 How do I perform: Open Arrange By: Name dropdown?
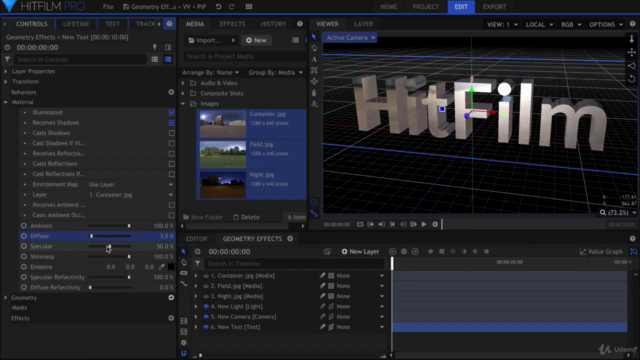[x=211, y=72]
